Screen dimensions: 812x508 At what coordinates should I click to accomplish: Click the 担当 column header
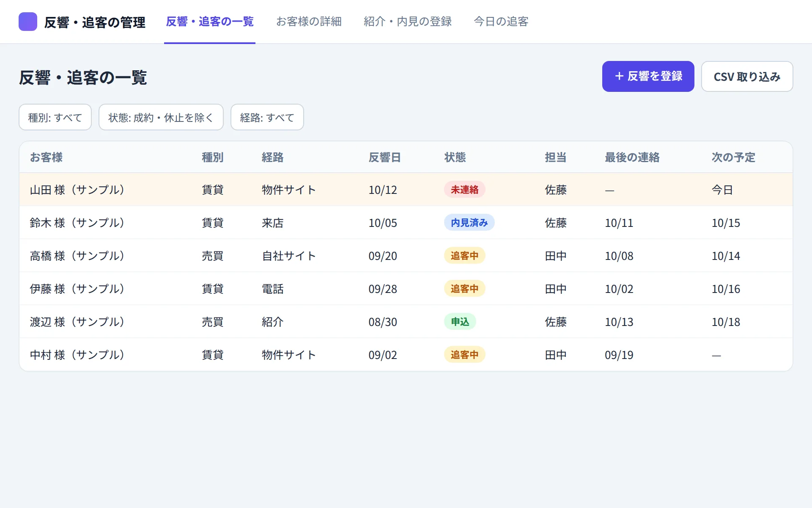coord(556,157)
